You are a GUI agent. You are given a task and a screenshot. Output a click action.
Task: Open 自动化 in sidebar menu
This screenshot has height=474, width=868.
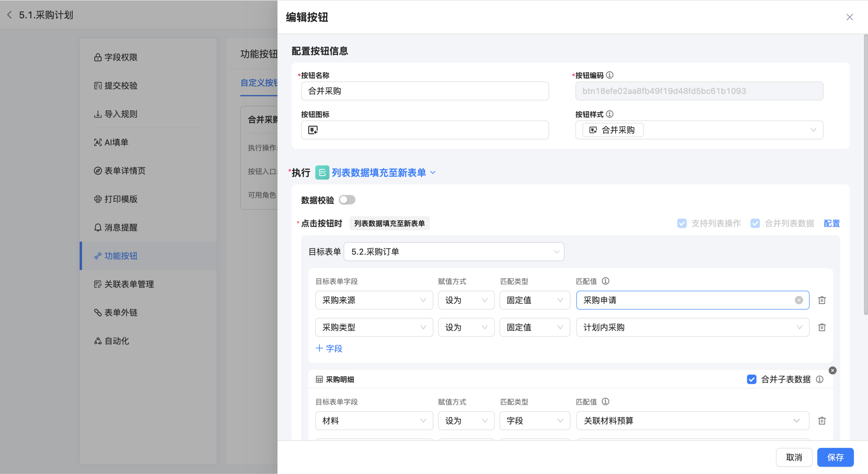(117, 341)
